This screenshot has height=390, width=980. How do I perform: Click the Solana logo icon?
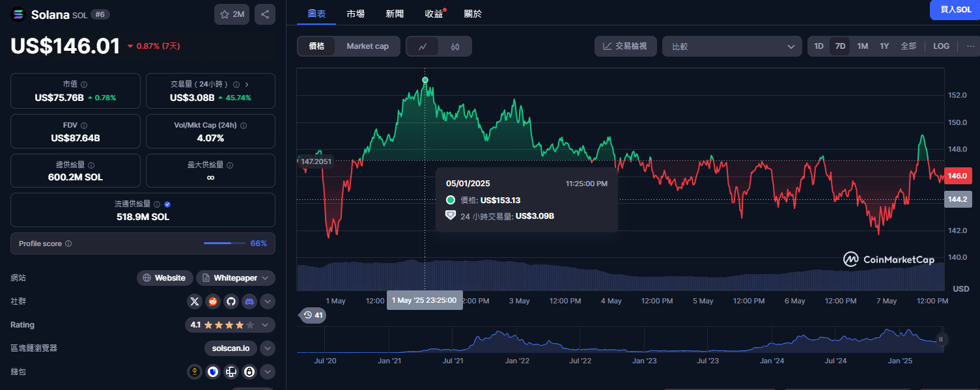(18, 14)
